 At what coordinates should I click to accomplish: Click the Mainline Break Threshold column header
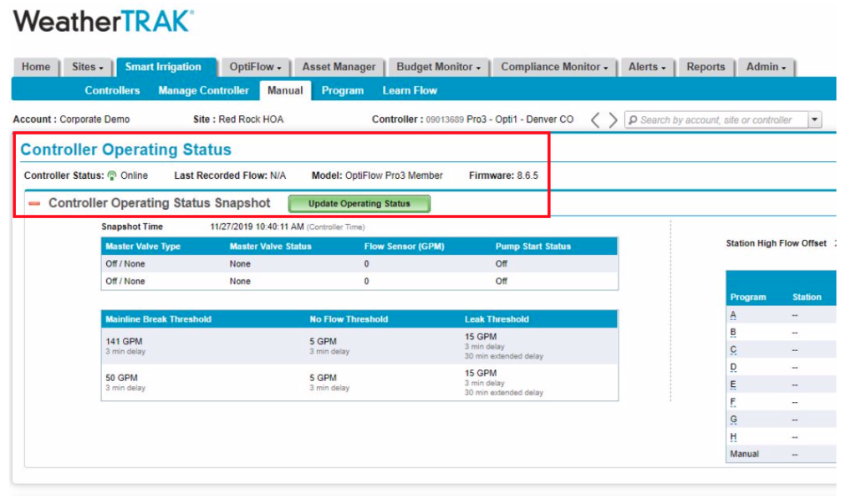point(158,319)
